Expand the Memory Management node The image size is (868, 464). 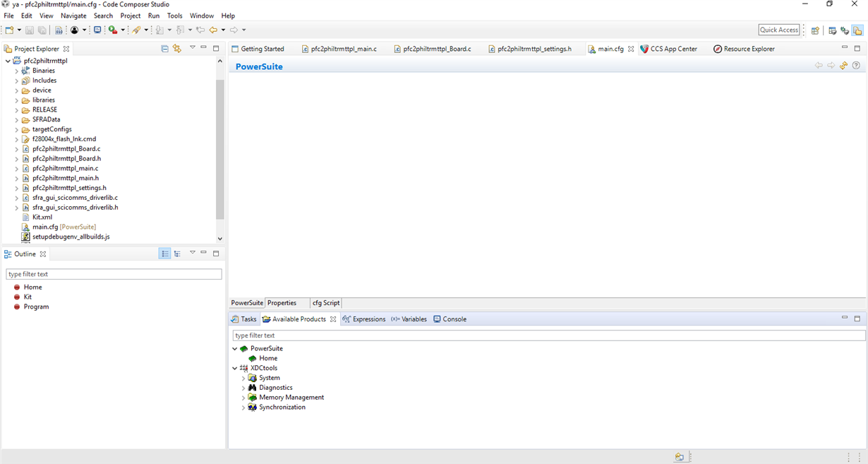pyautogui.click(x=243, y=398)
